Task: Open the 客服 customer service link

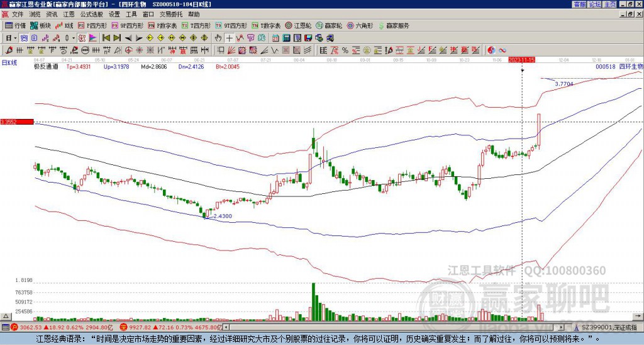Action: click(x=579, y=4)
